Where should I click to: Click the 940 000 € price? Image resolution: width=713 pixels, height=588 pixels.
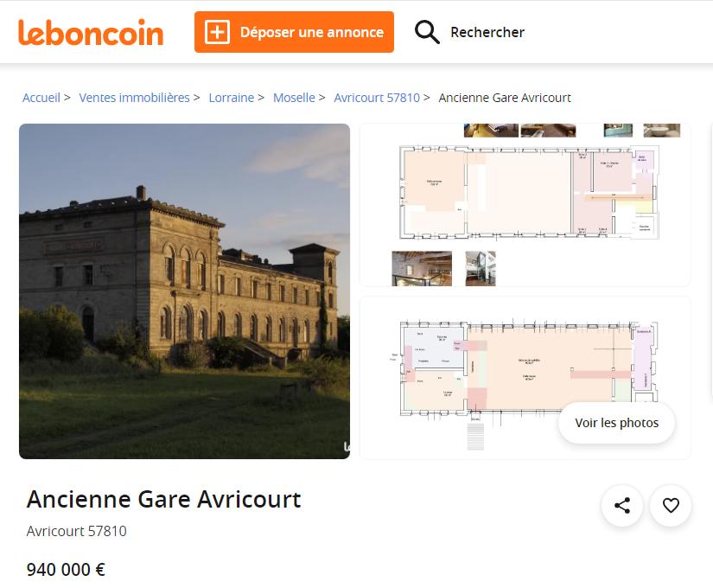coord(66,569)
